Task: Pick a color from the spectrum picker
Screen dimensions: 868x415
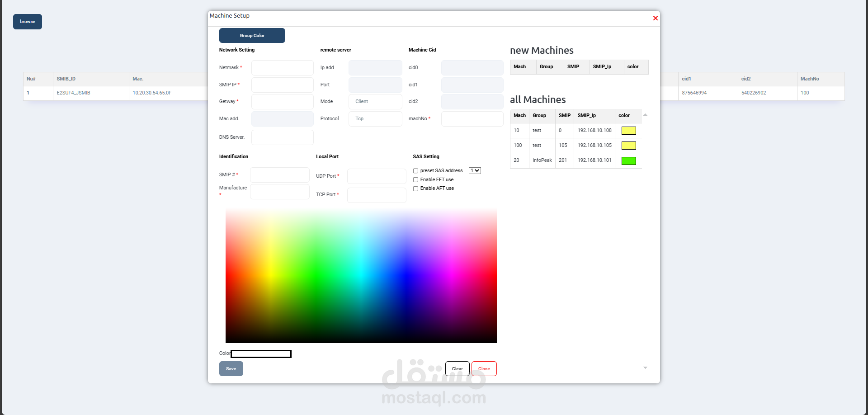Action: click(361, 276)
